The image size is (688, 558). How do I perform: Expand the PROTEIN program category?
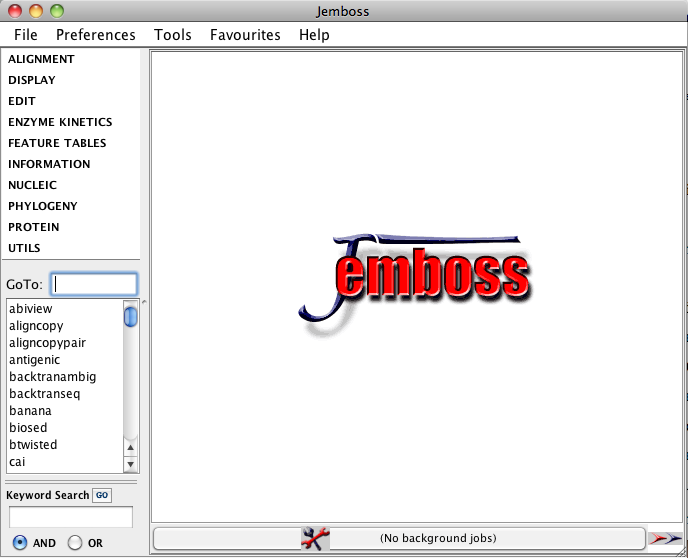34,227
